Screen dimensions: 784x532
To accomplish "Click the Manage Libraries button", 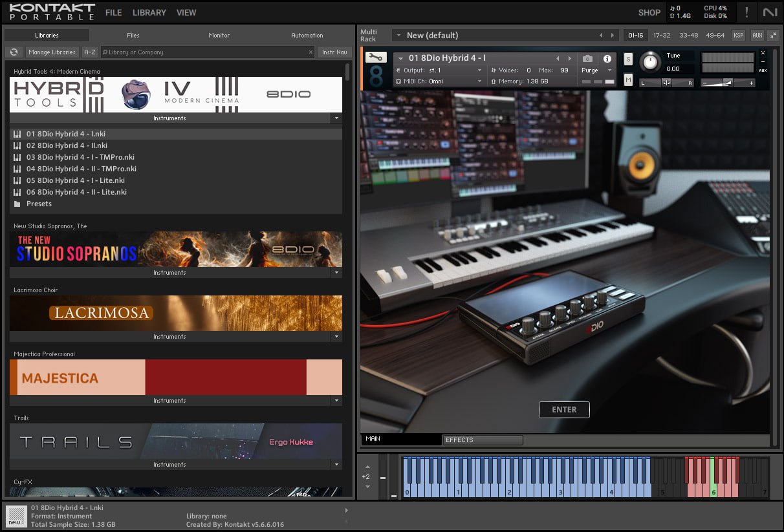I will click(x=52, y=52).
